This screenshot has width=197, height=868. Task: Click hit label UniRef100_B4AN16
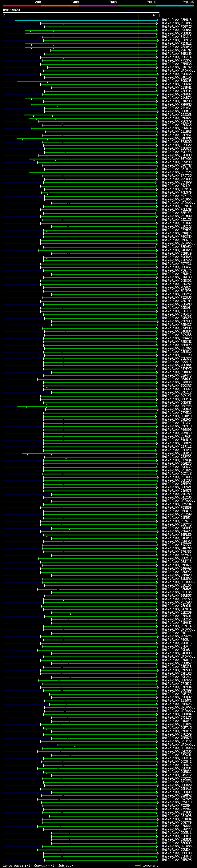177,440
